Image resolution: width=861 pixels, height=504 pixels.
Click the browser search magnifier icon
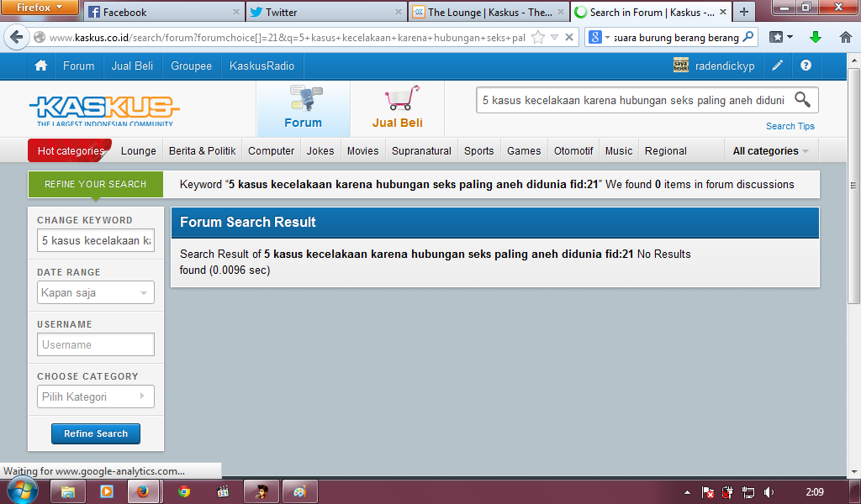(x=747, y=37)
